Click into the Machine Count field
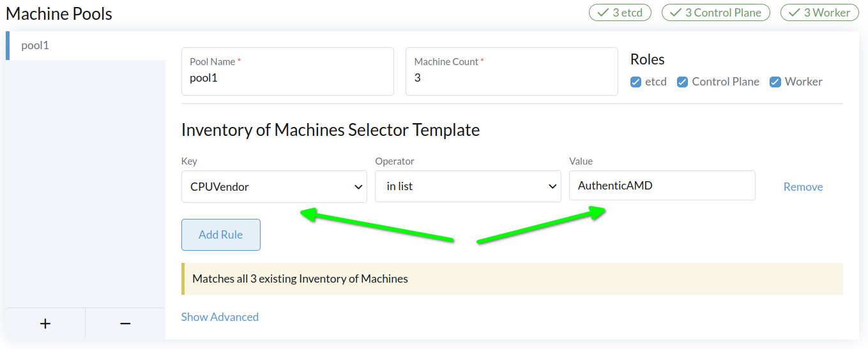This screenshot has height=349, width=868. coord(511,78)
